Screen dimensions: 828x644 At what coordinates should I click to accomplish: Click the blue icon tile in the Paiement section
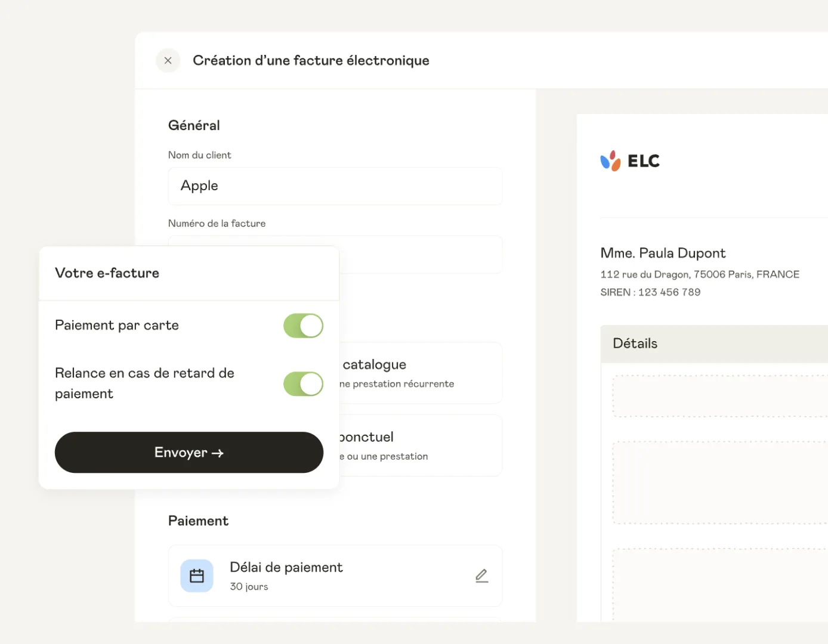[196, 575]
